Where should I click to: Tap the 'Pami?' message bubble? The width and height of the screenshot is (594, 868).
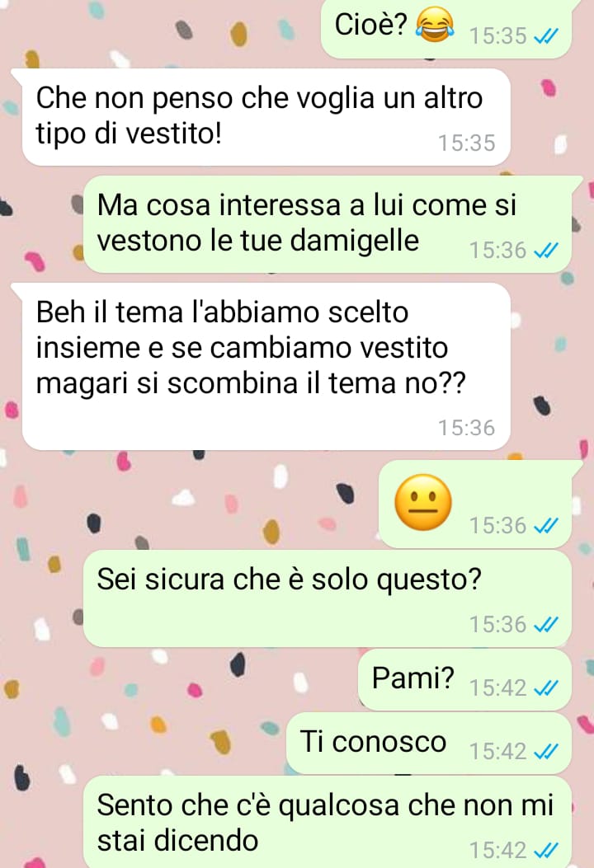[x=465, y=680]
